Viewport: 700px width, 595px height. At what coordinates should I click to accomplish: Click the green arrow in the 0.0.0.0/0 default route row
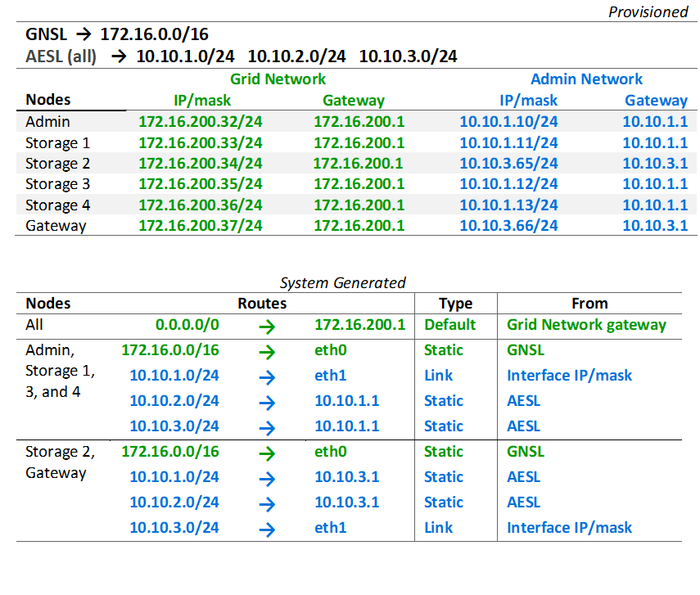pyautogui.click(x=267, y=325)
